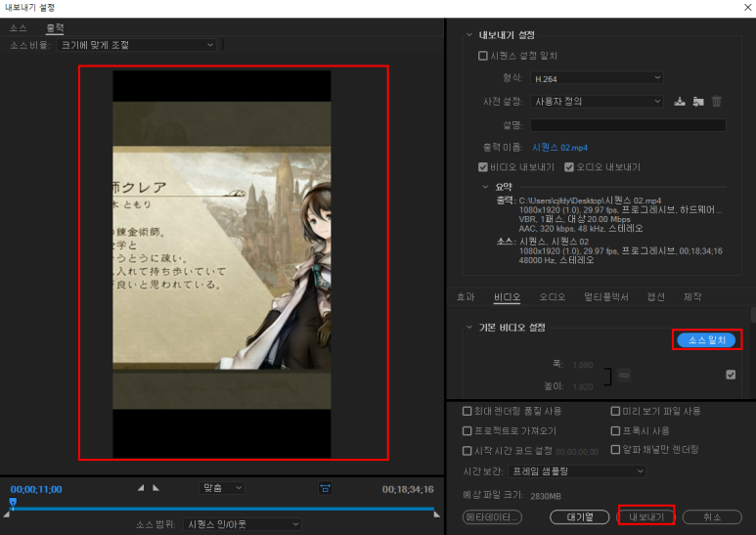
Task: Enable 알파 채널만 렌더링 checkbox
Action: (x=615, y=450)
